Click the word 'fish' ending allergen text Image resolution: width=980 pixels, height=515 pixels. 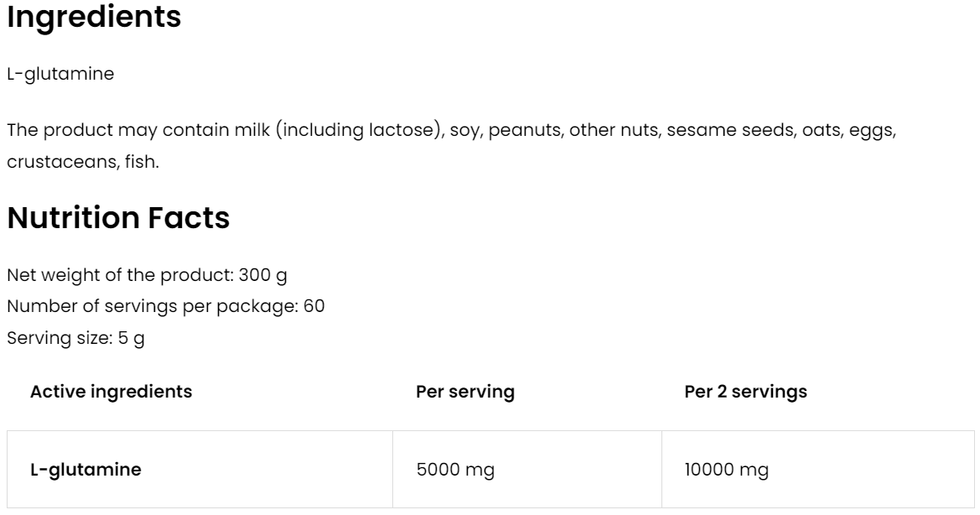click(x=143, y=162)
